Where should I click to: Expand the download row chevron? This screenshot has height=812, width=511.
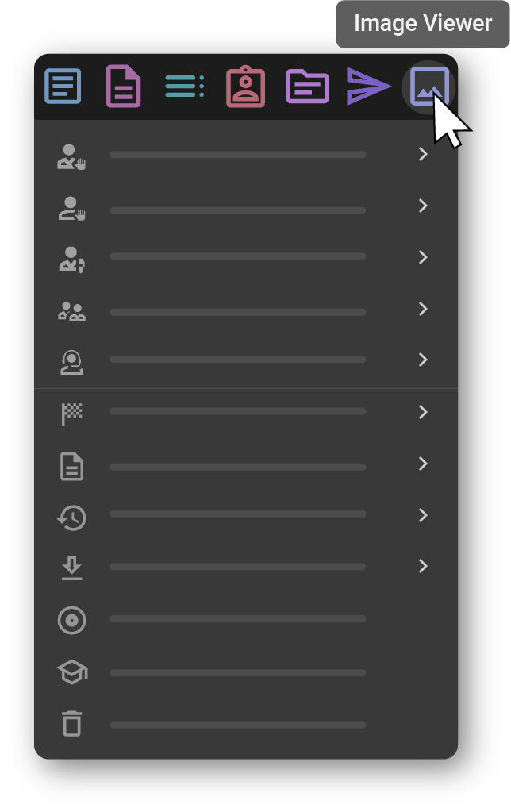423,566
